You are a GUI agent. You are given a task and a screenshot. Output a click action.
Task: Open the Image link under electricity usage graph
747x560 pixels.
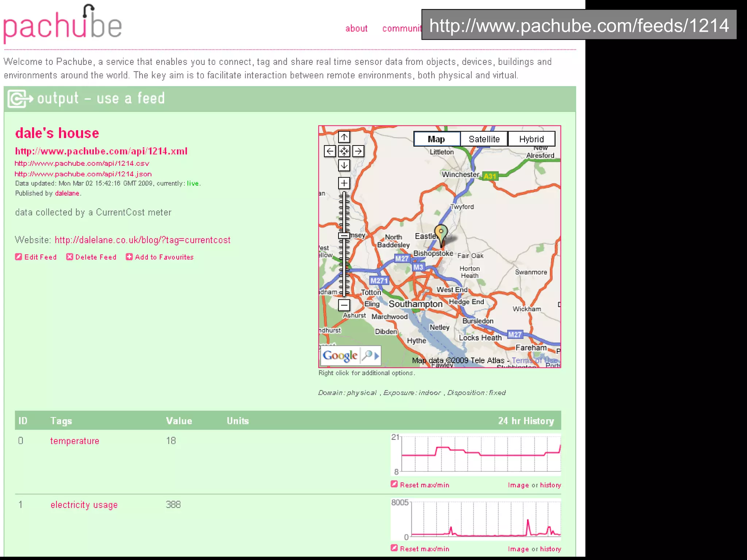[518, 549]
